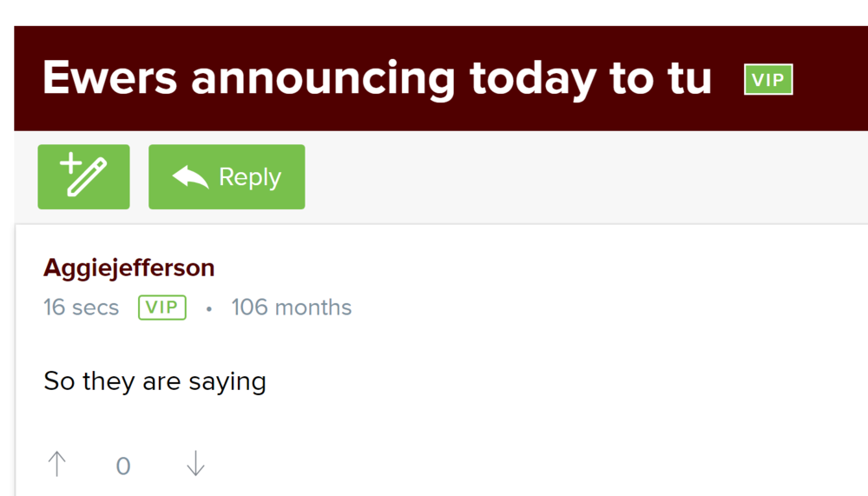Screen dimensions: 868x496
Task: Click the new post pencil icon
Action: click(x=84, y=177)
